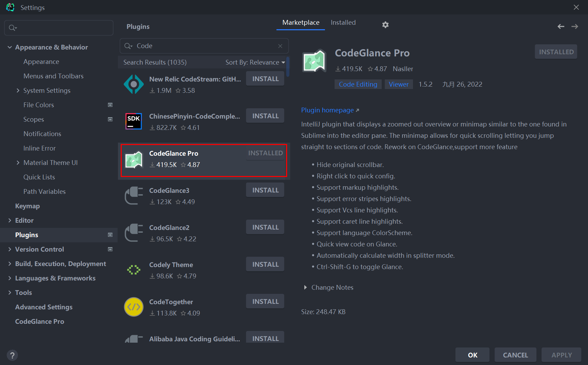Expand the Editor settings node
The image size is (588, 365).
click(10, 220)
